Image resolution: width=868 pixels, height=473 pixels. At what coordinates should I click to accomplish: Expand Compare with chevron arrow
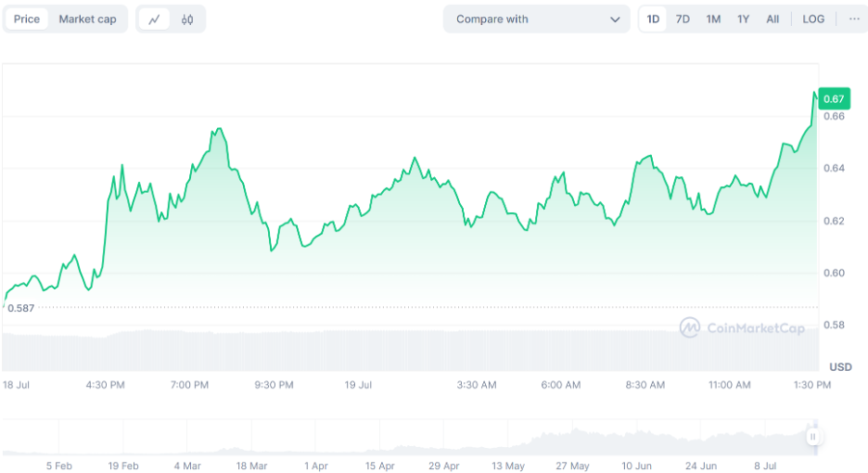(615, 19)
